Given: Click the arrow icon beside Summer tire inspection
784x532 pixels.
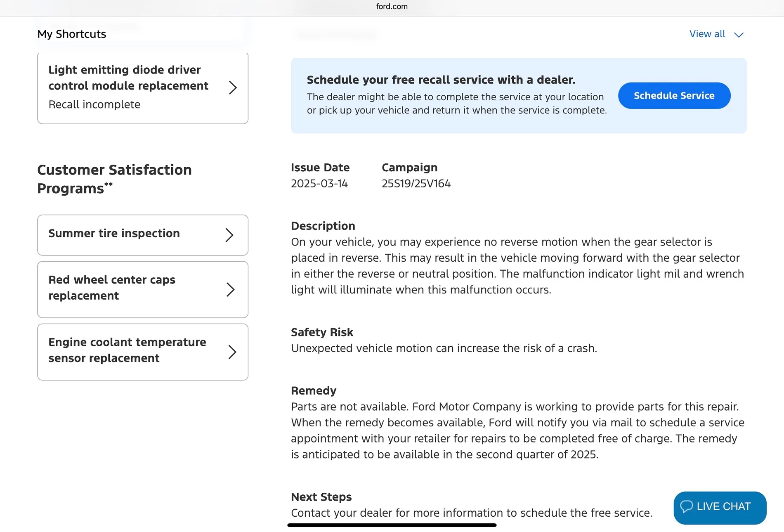Looking at the screenshot, I should pos(229,235).
